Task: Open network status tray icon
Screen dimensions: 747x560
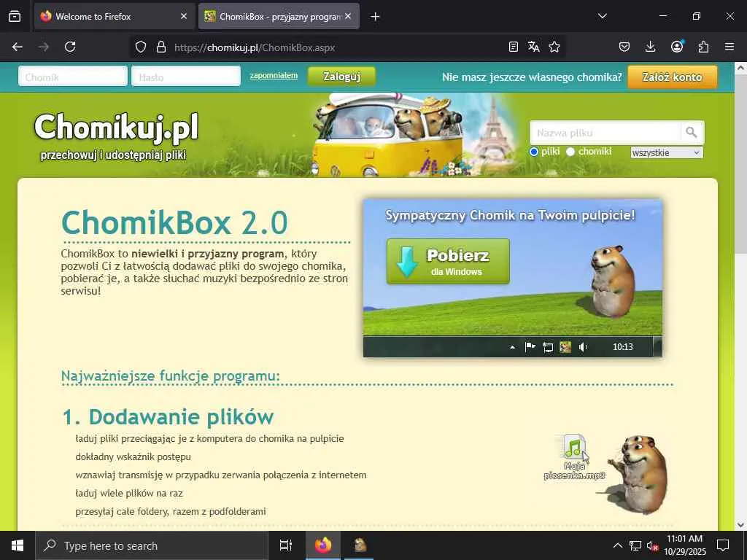Action: (x=635, y=545)
